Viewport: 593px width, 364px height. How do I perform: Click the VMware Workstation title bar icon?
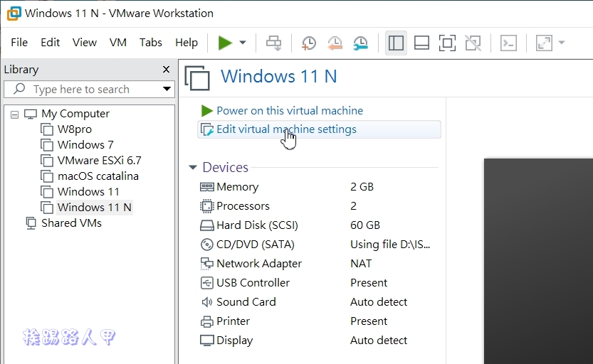14,14
